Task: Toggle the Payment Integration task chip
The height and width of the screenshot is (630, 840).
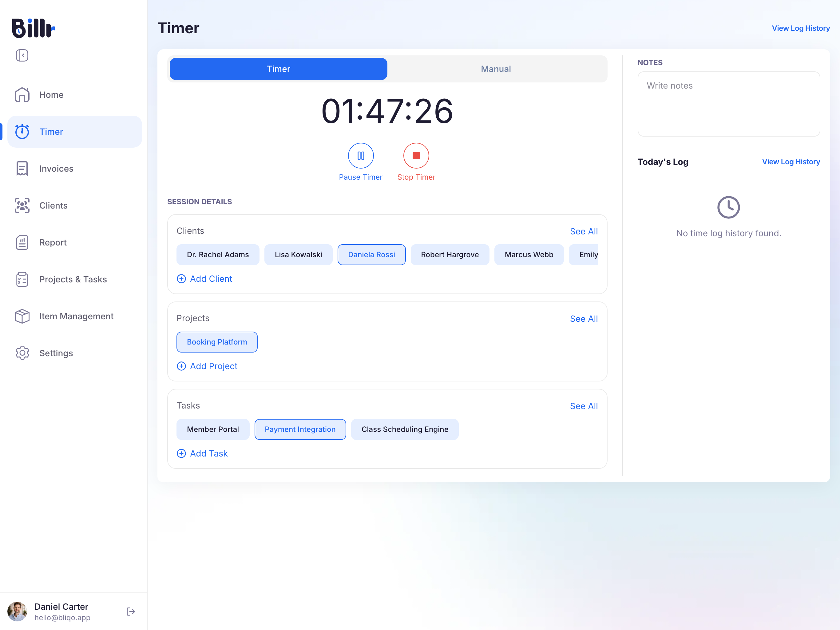Action: [300, 429]
